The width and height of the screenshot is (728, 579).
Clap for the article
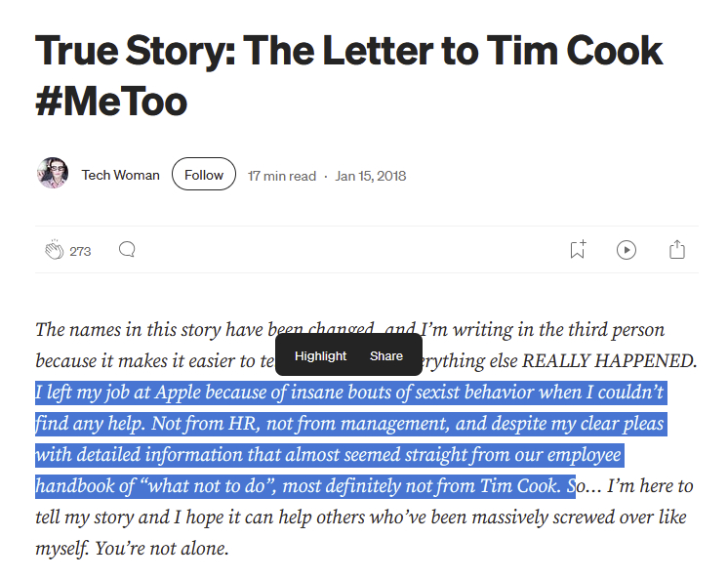(x=54, y=251)
